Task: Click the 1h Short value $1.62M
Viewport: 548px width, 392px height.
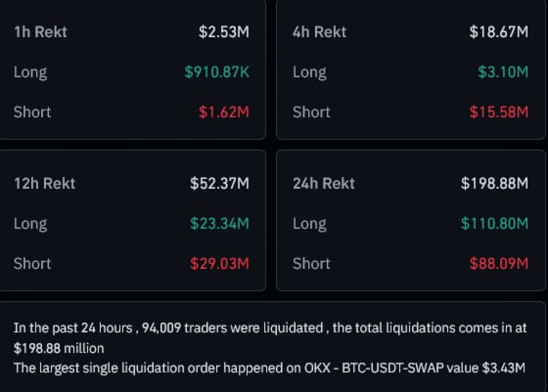Action: [224, 112]
